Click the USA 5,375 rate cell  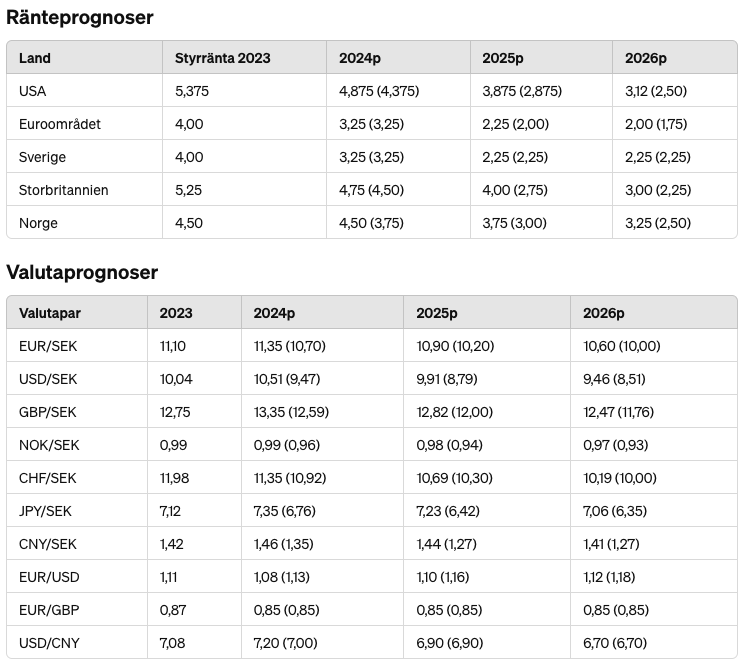[192, 91]
